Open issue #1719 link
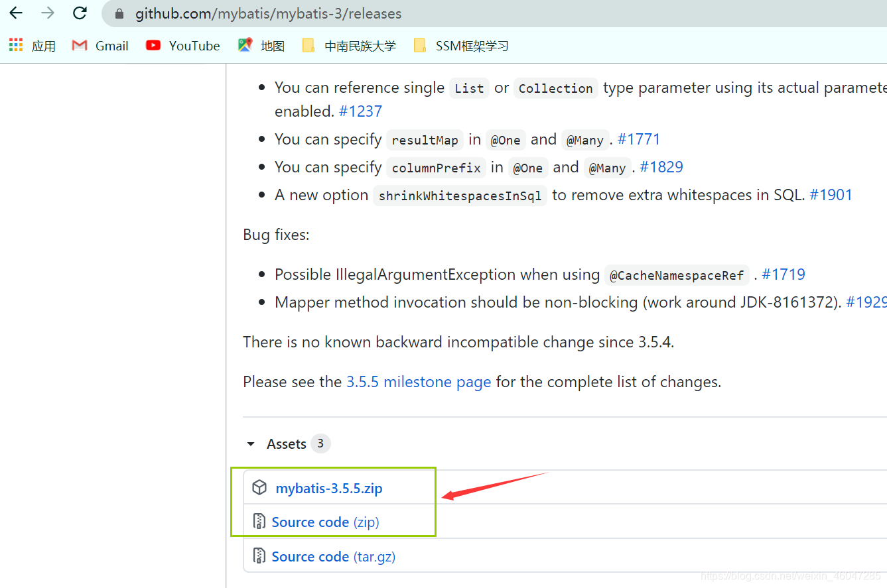The height and width of the screenshot is (588, 887). pyautogui.click(x=784, y=274)
